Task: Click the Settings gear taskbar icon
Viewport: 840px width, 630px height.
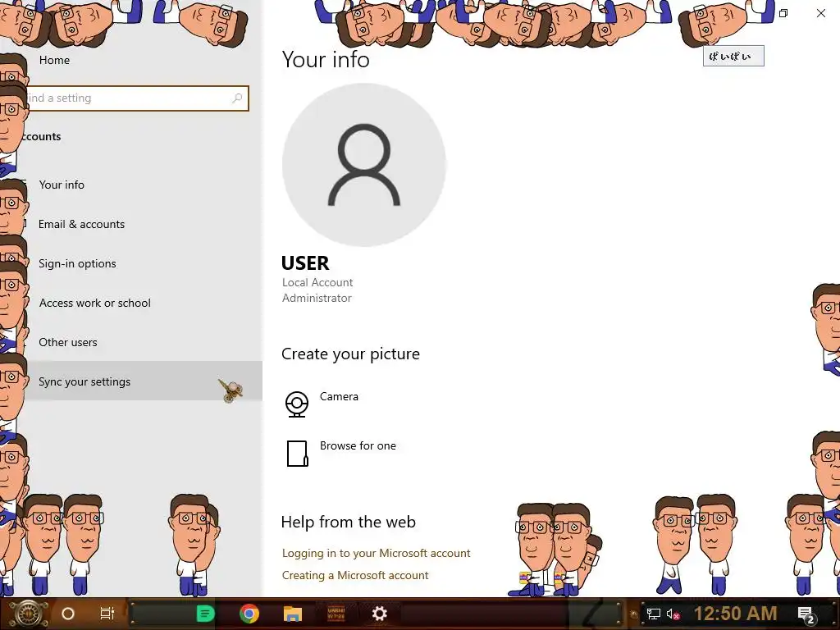Action: click(379, 614)
